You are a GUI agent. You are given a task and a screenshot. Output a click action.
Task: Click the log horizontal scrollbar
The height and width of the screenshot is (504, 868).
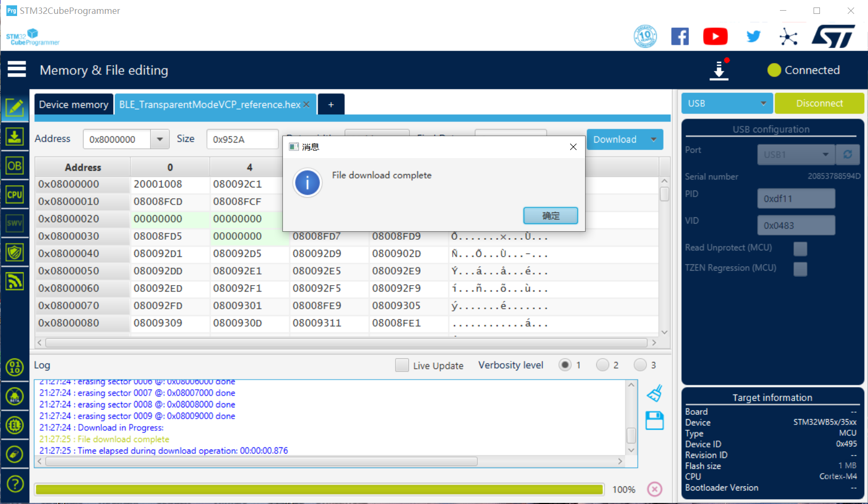262,461
